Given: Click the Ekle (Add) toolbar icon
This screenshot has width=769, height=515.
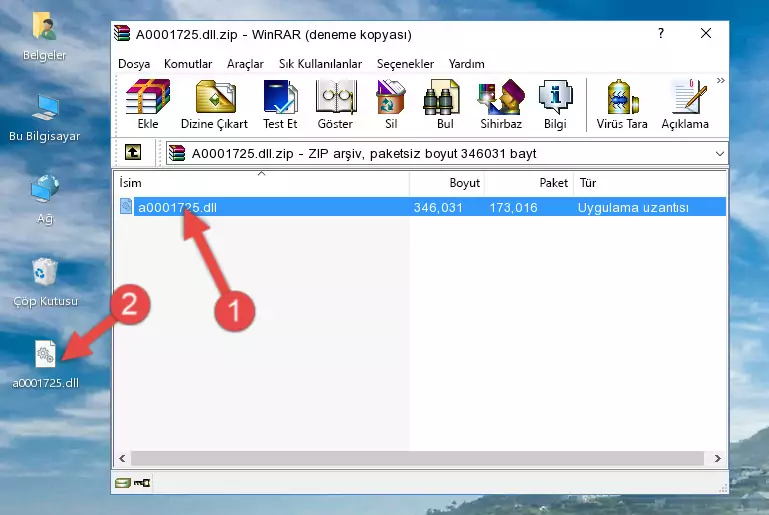Looking at the screenshot, I should [x=148, y=104].
